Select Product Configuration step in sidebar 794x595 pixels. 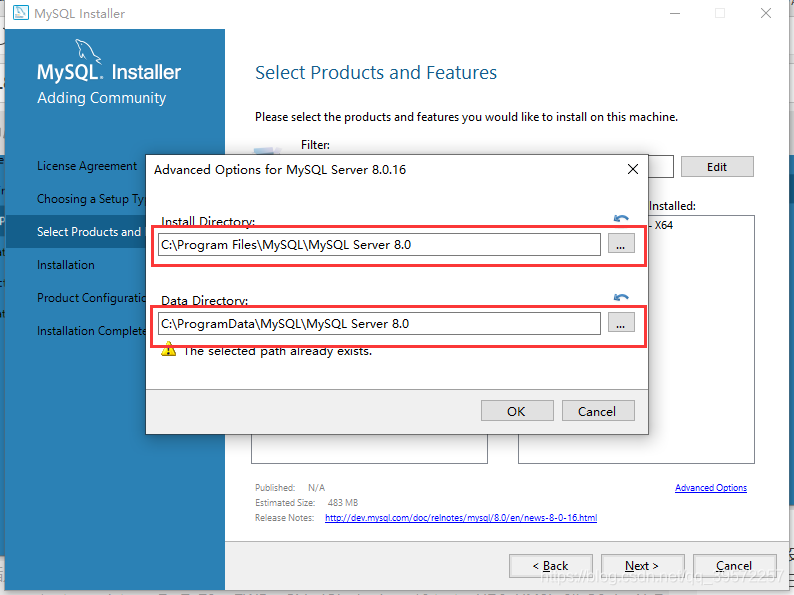pos(91,298)
